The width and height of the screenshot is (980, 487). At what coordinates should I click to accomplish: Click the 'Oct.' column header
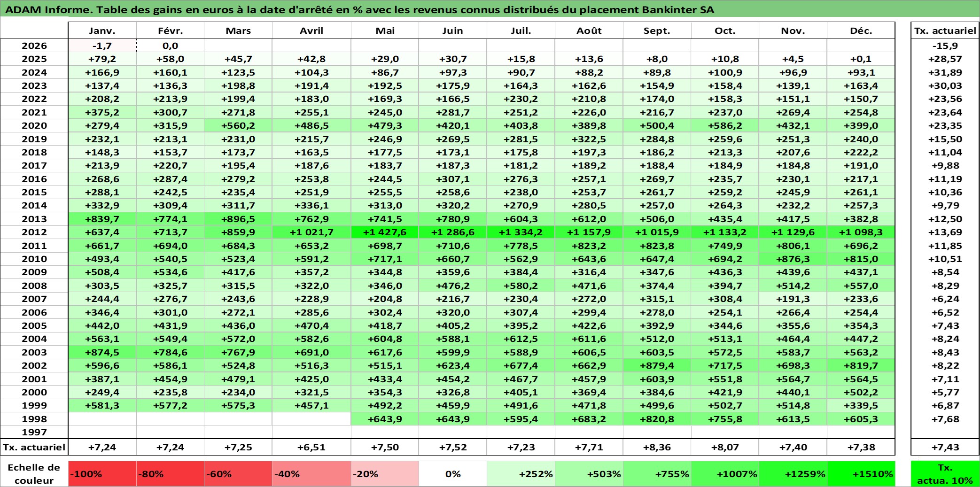pyautogui.click(x=725, y=31)
